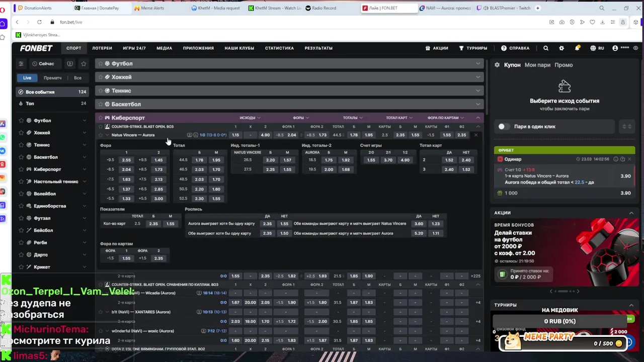Change site language RU globe
644x362 pixels.
coord(597,48)
